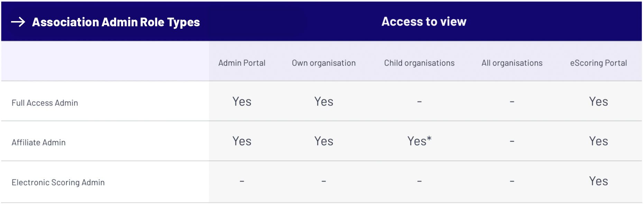Click the Electronic Scoring Admin row label
Viewport: 644px width, 204px height.
coord(58,182)
